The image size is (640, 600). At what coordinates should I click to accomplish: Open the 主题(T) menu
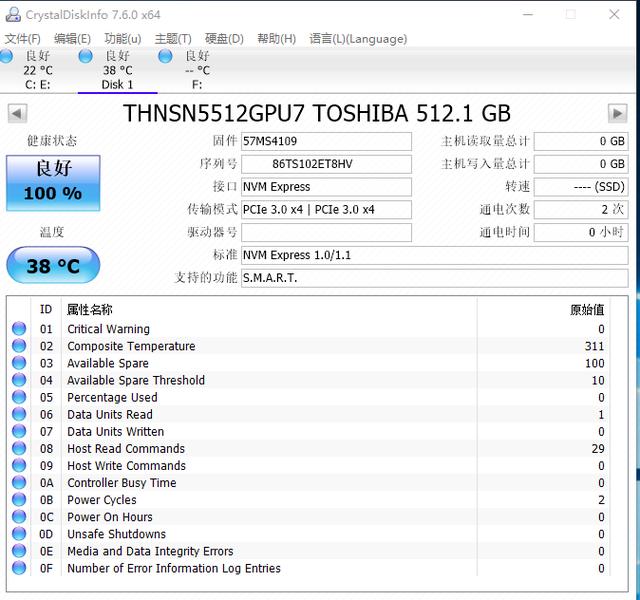pos(173,38)
